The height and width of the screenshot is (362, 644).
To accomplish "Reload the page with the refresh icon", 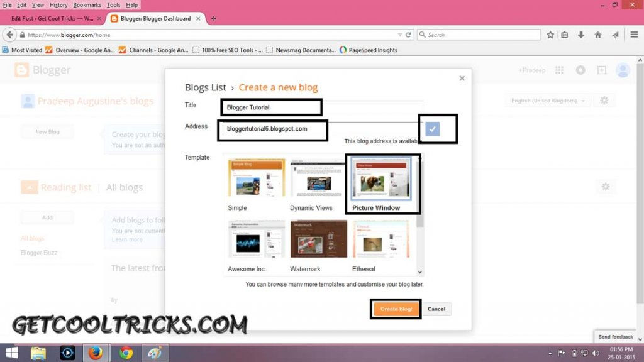I will [408, 35].
